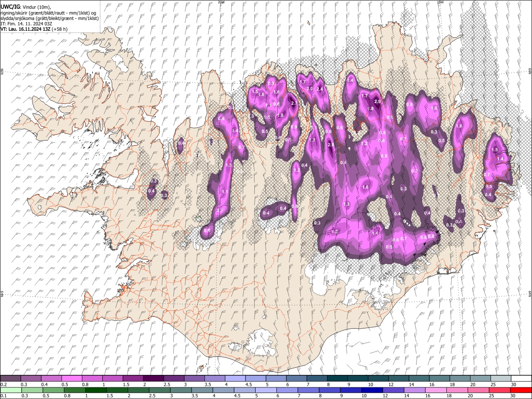Click the 1.0 precipitation value on the map
The height and width of the screenshot is (399, 532).
pos(434,108)
